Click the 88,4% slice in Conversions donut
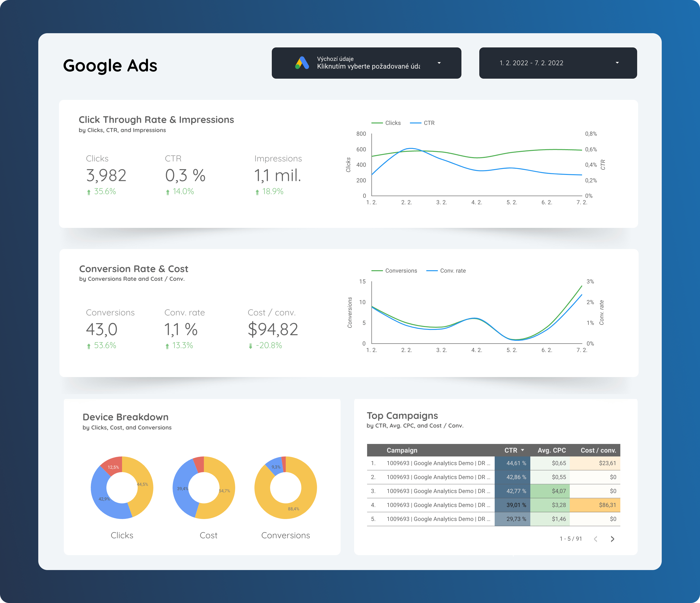Viewport: 700px width, 603px height. [293, 509]
